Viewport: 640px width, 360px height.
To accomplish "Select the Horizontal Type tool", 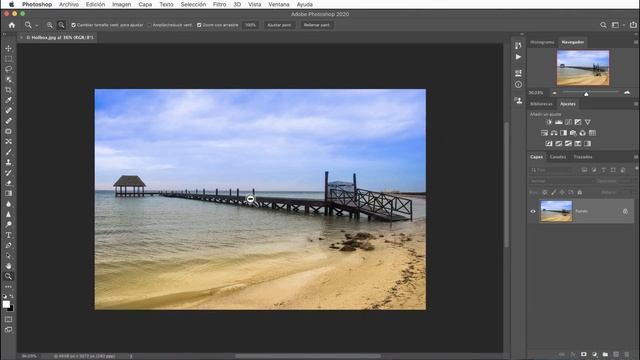I will [8, 235].
